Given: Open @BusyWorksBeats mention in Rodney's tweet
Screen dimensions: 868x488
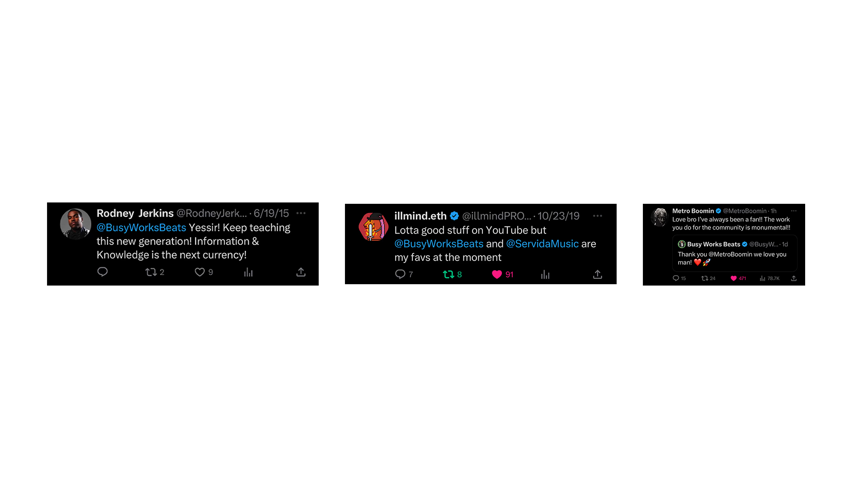Looking at the screenshot, I should 141,227.
